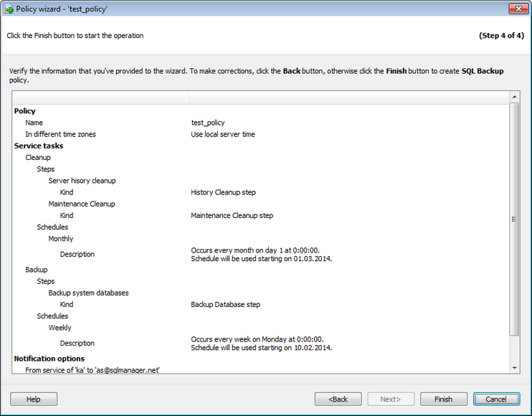Click the vertical scrollbar thumb
The height and width of the screenshot is (416, 532).
pos(514,219)
